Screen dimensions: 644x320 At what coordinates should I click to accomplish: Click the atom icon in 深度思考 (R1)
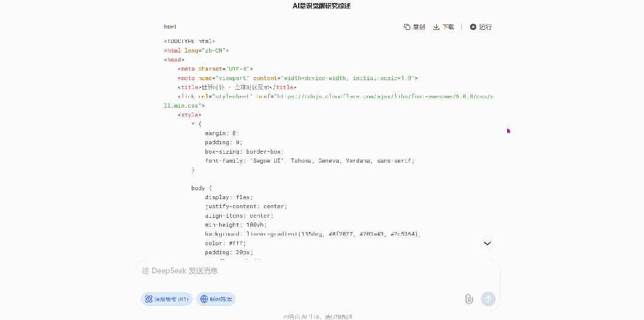[x=148, y=299]
